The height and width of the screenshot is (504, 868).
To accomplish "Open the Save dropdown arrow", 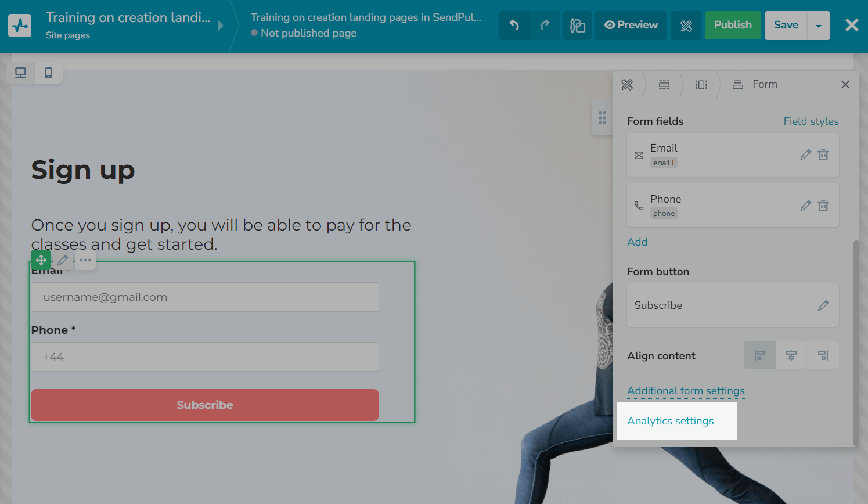I will pyautogui.click(x=819, y=26).
